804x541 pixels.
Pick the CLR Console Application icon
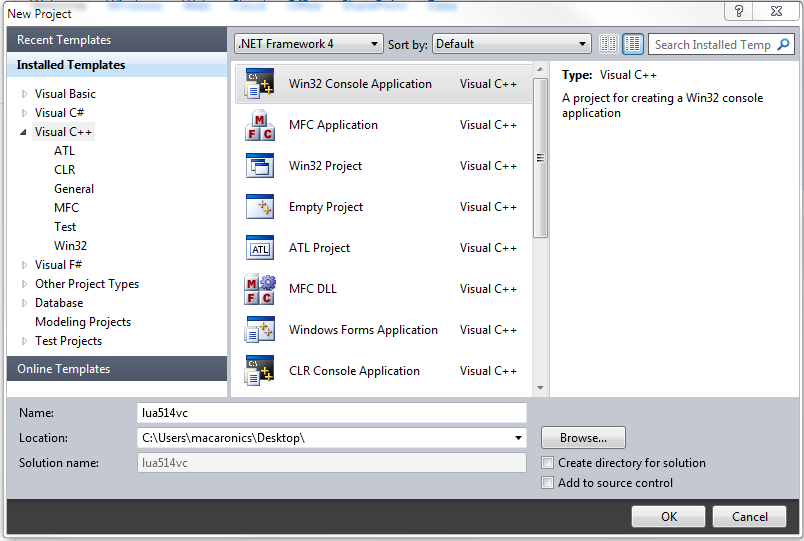pos(259,371)
